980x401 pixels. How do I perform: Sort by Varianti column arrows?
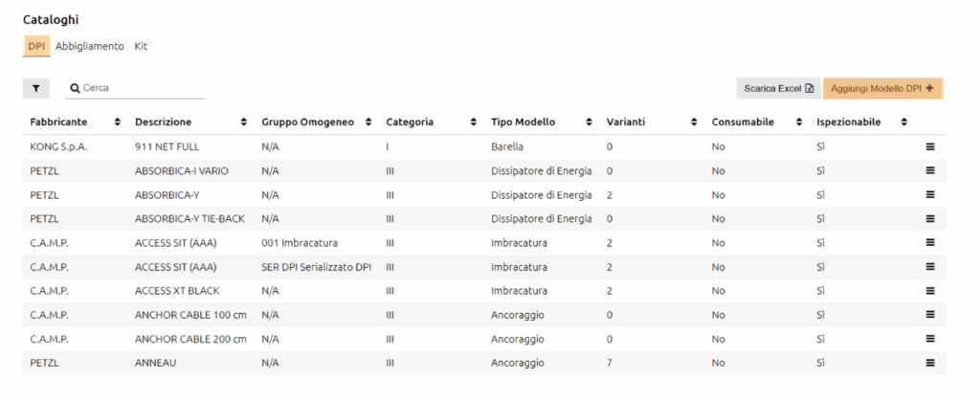pos(694,123)
